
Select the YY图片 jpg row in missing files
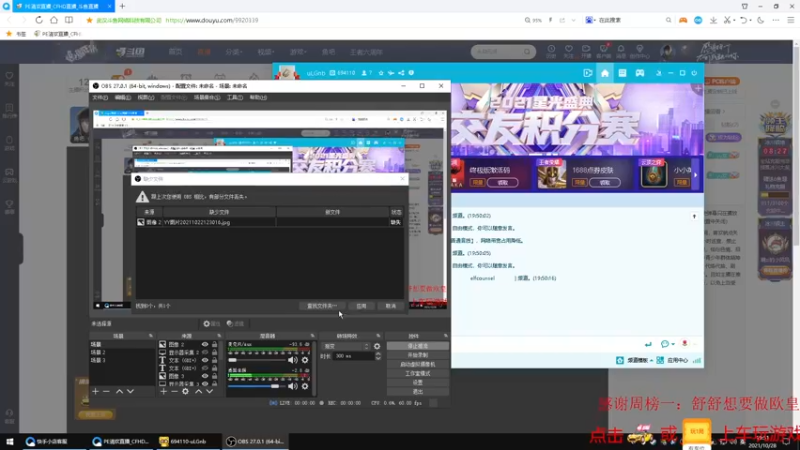(x=269, y=222)
